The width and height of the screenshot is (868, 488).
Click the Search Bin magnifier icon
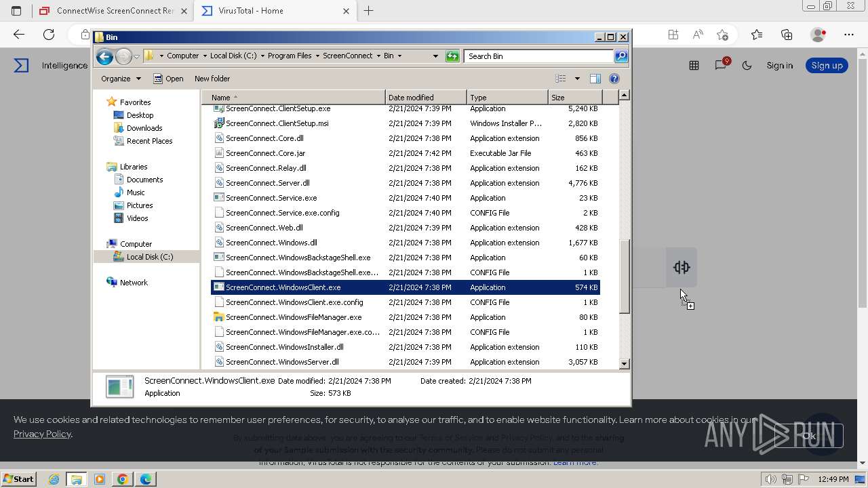point(621,56)
